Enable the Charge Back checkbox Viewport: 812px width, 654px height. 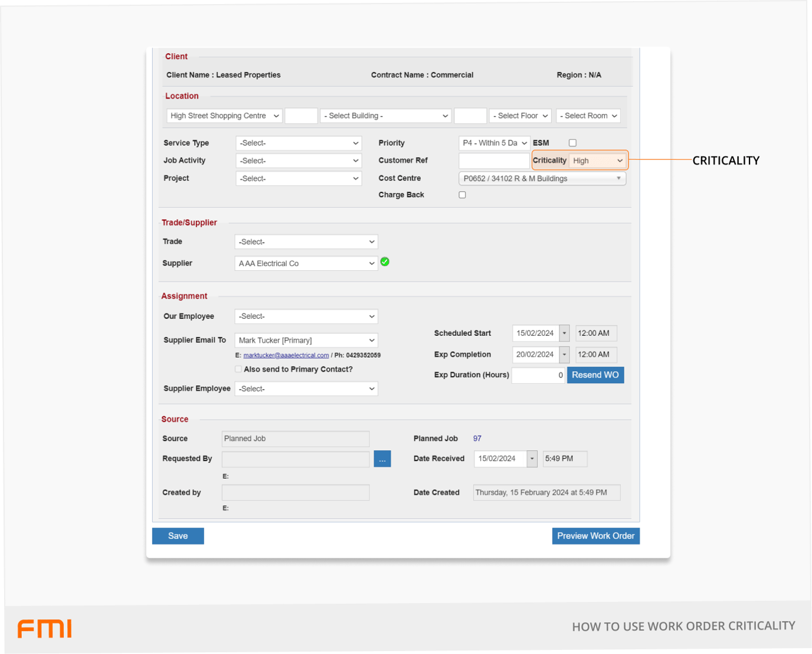point(462,194)
